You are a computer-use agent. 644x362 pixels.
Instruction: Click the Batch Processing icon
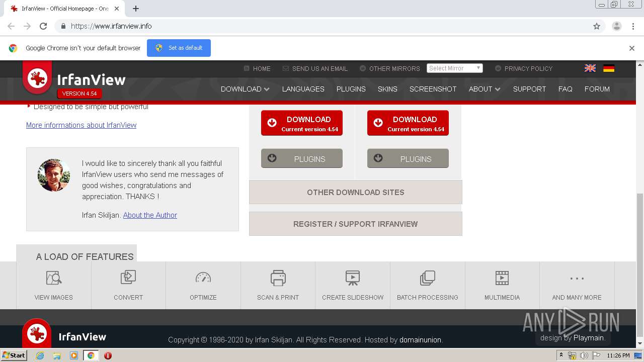tap(428, 278)
